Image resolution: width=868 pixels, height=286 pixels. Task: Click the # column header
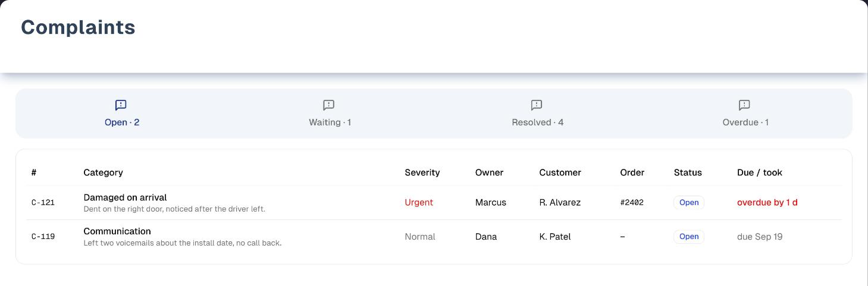34,172
